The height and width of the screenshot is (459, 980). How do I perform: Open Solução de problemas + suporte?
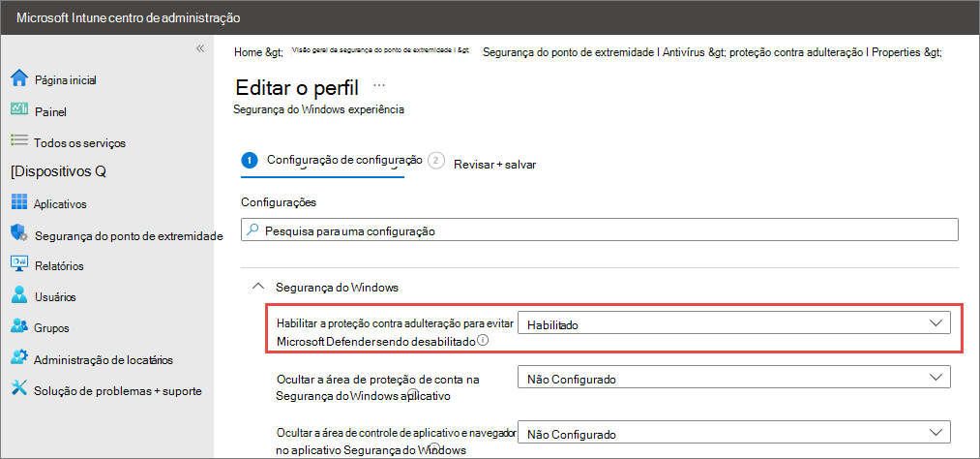click(x=118, y=391)
